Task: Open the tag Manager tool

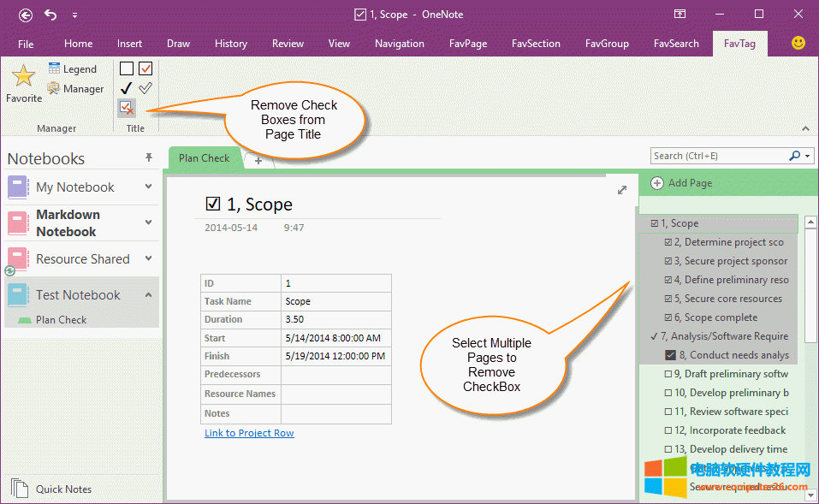Action: [x=74, y=88]
